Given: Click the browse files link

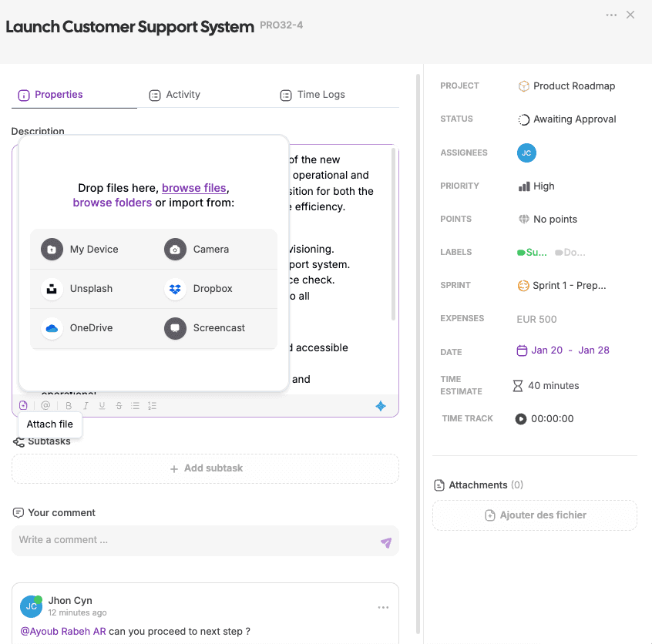Looking at the screenshot, I should point(193,188).
